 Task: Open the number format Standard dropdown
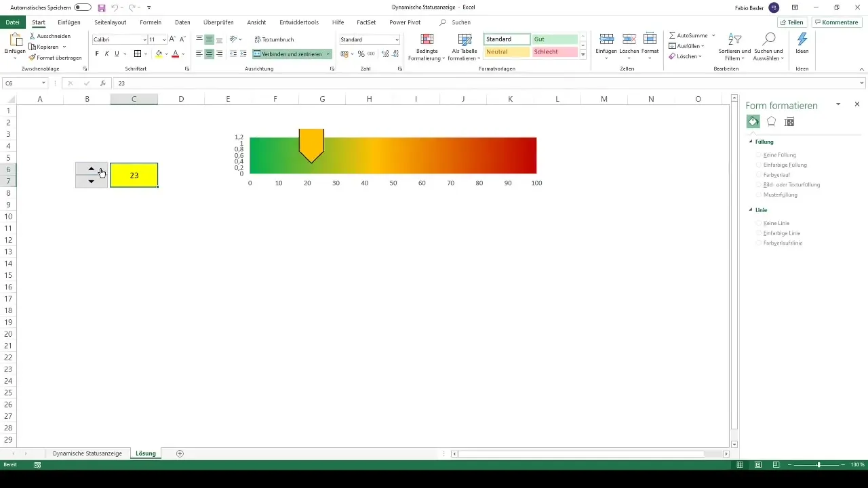397,40
